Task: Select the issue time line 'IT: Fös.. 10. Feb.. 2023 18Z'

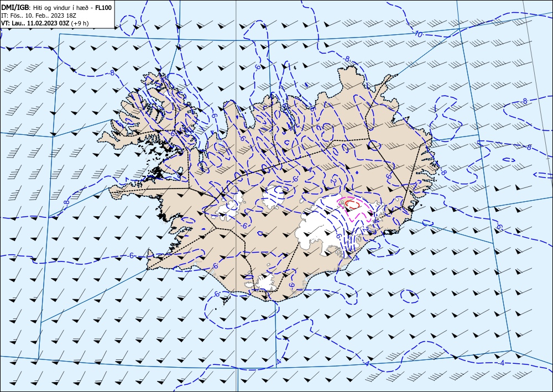Action: (39, 15)
